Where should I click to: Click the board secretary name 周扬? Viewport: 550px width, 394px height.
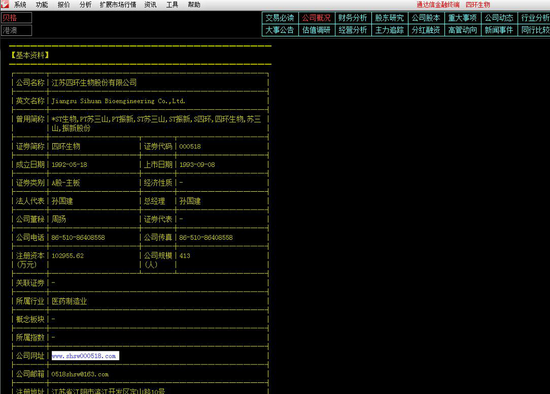point(59,219)
